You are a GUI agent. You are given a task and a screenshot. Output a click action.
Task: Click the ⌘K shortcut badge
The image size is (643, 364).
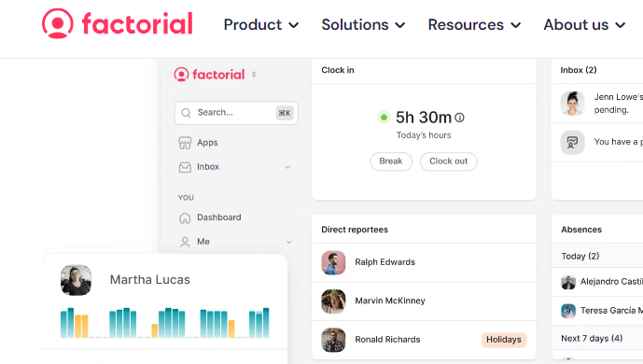click(285, 113)
